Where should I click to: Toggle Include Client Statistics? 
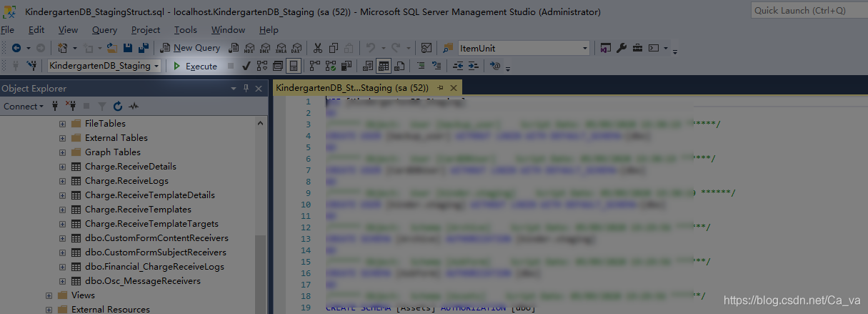tap(346, 66)
